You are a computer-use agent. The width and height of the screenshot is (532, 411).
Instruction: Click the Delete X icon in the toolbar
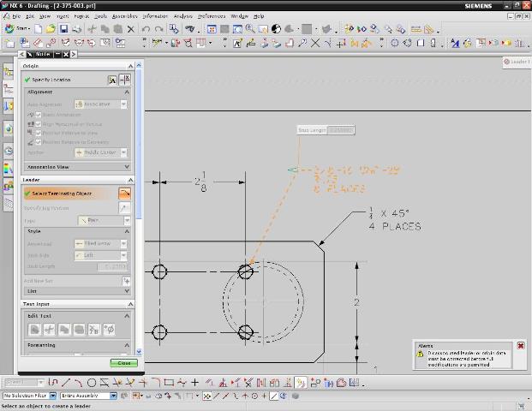coord(130,28)
